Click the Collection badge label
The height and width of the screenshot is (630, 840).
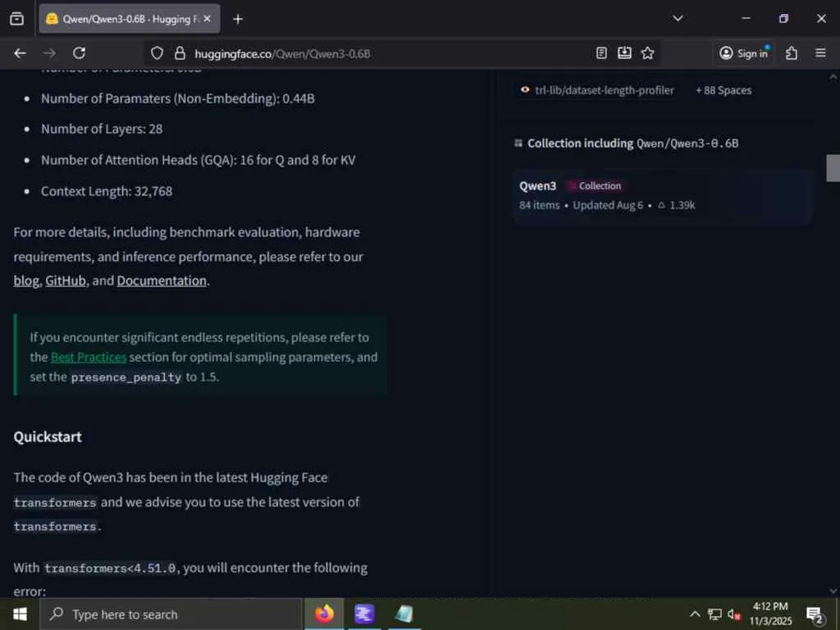(x=596, y=186)
